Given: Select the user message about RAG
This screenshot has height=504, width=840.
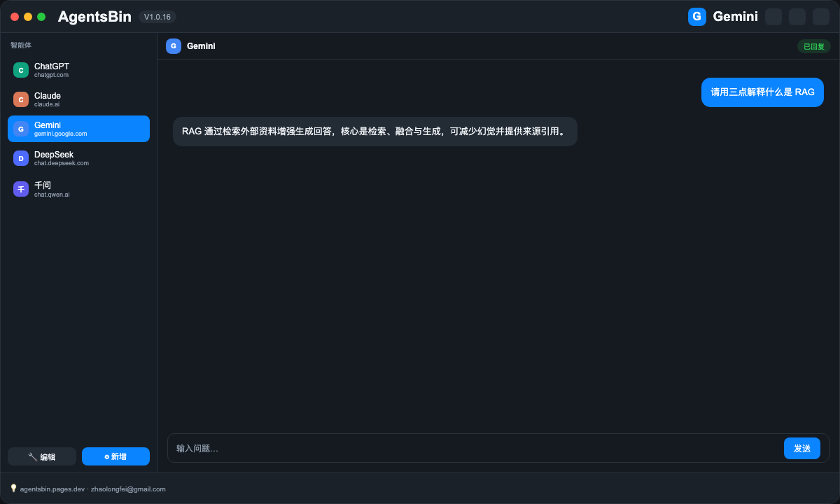Looking at the screenshot, I should (x=762, y=92).
